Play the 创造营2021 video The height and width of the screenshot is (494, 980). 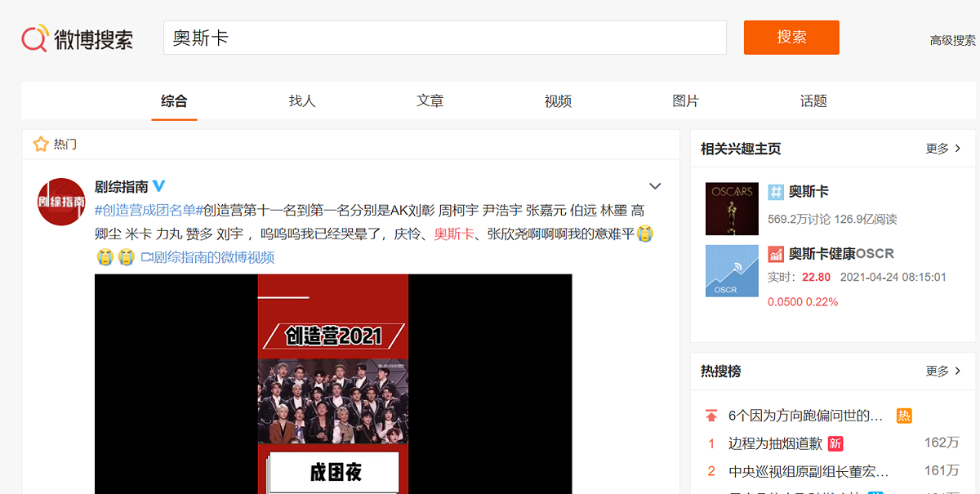click(x=333, y=384)
